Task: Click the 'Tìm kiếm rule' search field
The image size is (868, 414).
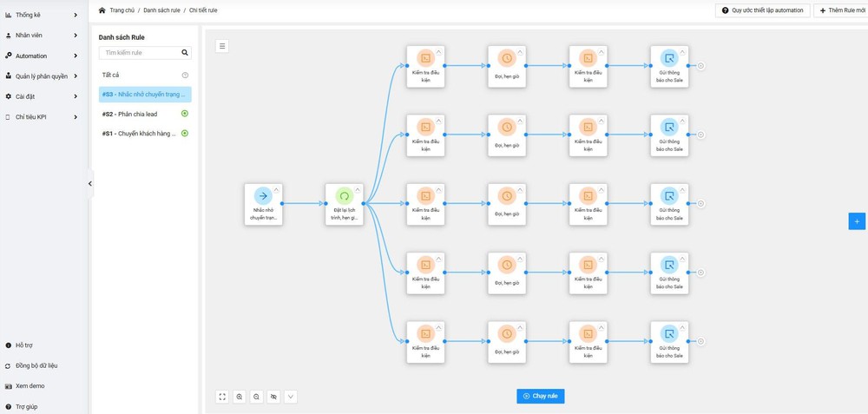Action: coord(139,53)
